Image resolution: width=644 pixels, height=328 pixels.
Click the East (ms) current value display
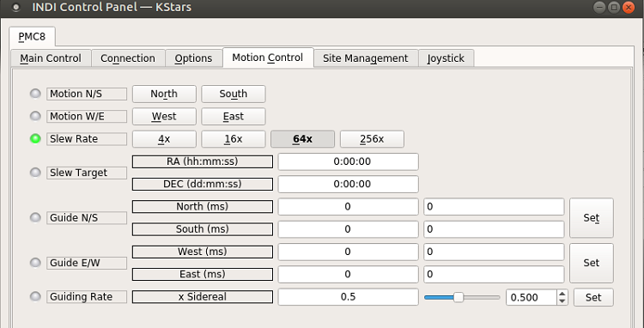(x=349, y=274)
